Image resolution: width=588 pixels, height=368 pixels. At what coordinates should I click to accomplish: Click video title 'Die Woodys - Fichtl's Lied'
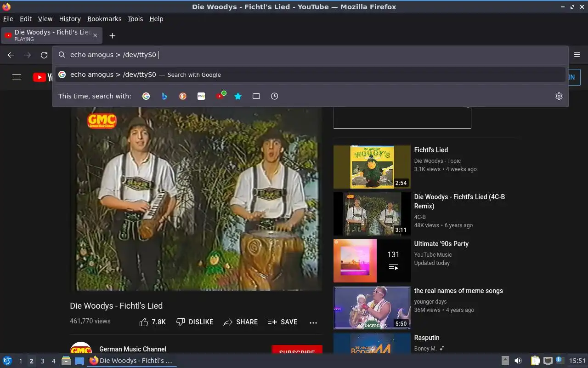pos(116,306)
